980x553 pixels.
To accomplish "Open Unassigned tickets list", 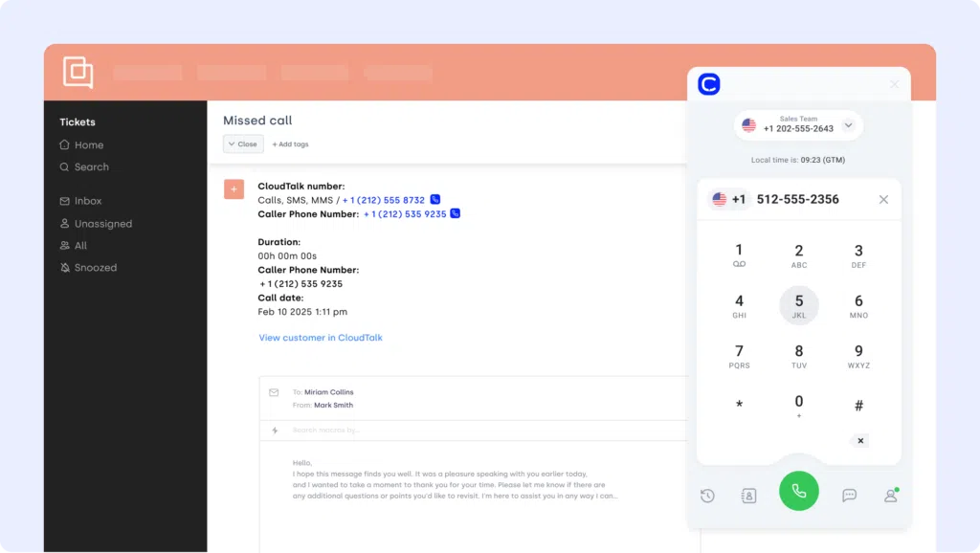I will 102,224.
